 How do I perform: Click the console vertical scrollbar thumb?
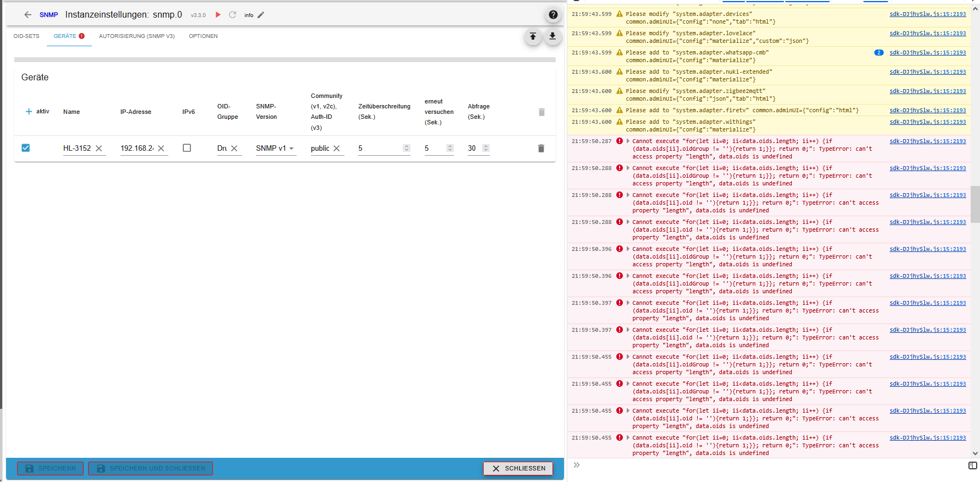(975, 204)
